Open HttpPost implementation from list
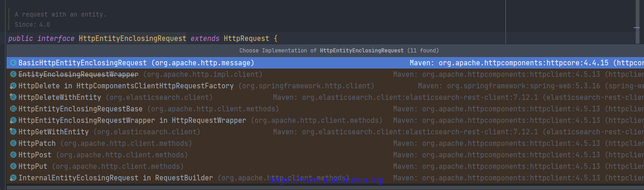Screen dimensions: 644x190 [325, 155]
